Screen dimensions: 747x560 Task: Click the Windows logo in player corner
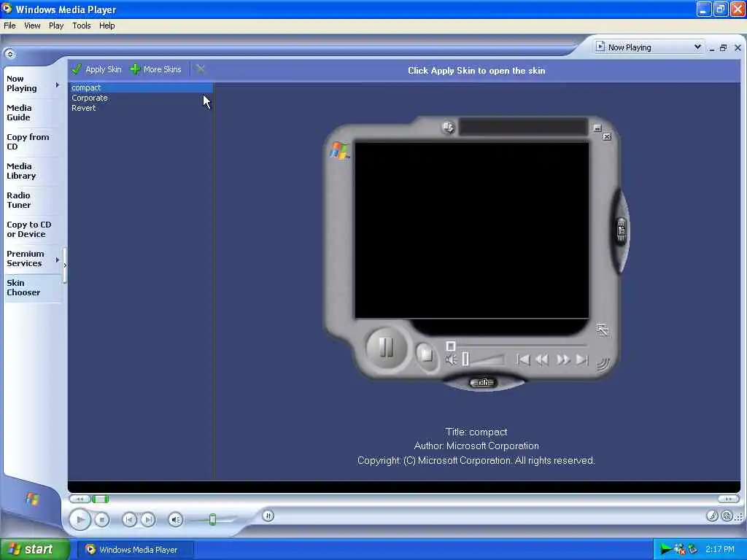pyautogui.click(x=32, y=499)
